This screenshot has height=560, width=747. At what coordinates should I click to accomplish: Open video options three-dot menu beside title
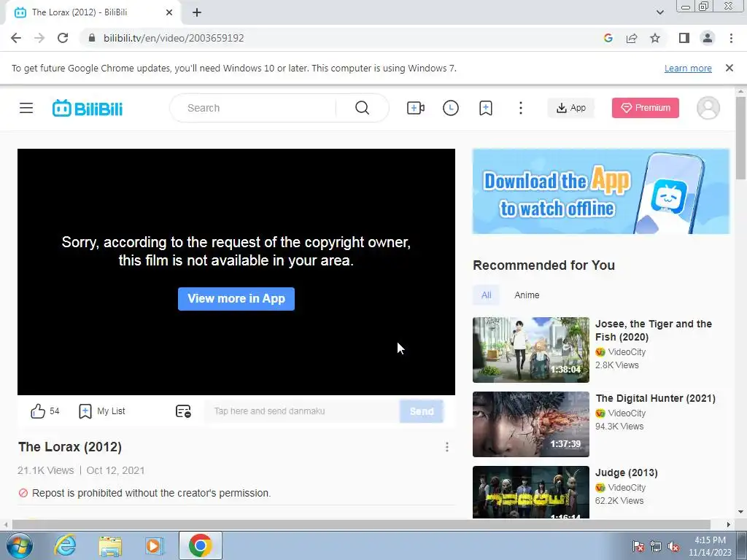click(447, 447)
